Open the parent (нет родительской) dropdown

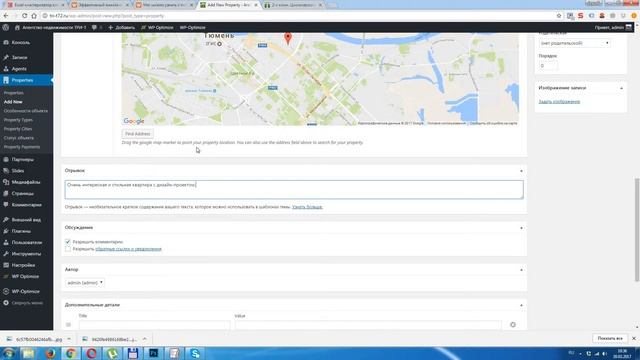click(574, 43)
